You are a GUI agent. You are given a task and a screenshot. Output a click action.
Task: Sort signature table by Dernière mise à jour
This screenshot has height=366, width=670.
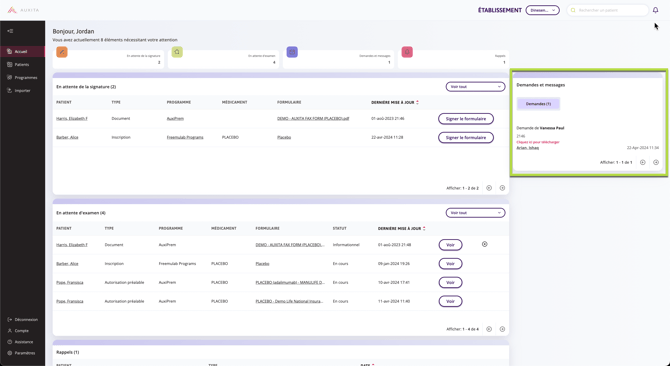click(x=395, y=102)
